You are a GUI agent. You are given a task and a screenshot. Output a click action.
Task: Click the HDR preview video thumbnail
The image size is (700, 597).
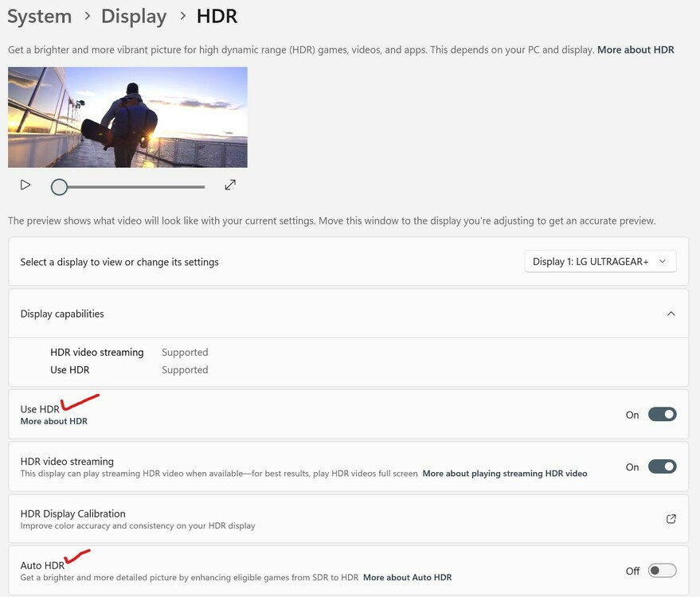click(127, 117)
